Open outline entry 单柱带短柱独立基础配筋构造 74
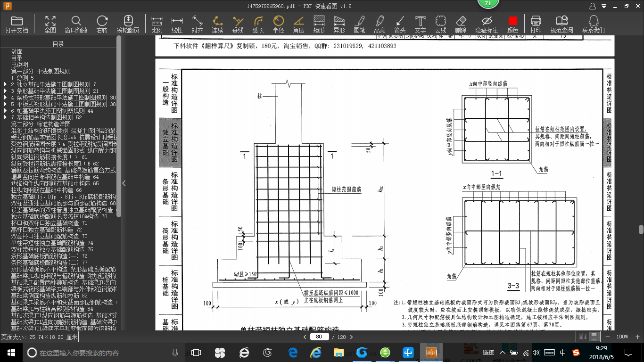 click(52, 243)
